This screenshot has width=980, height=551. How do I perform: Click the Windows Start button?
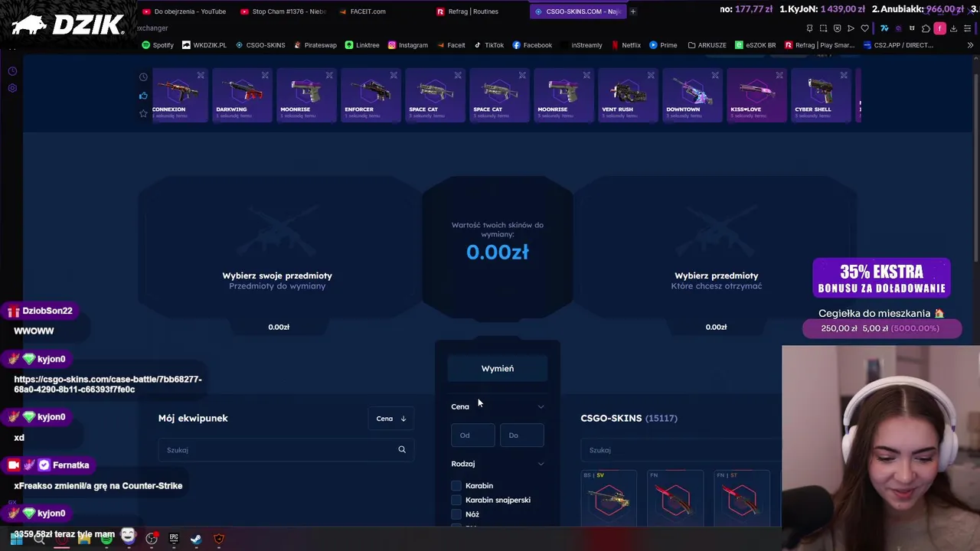point(16,539)
